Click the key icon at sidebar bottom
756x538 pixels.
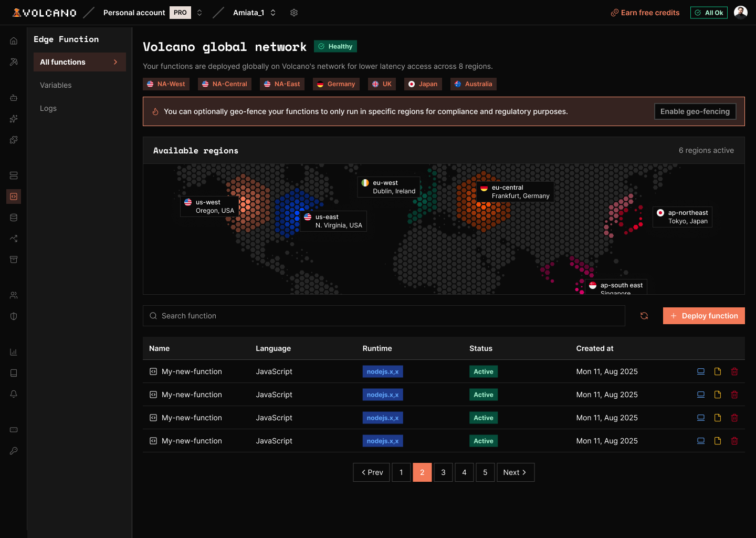(14, 451)
